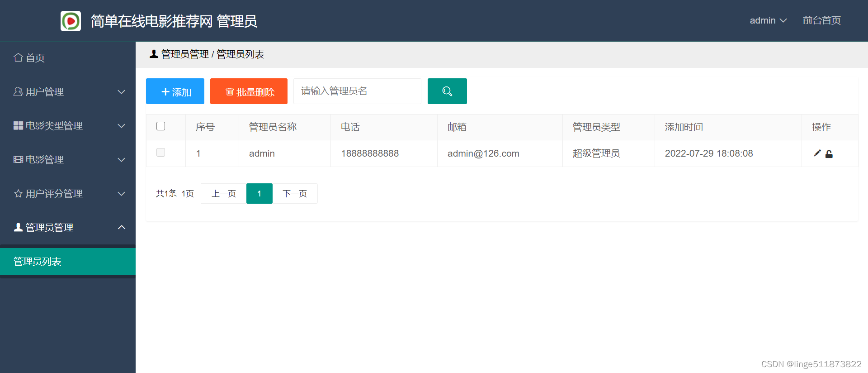Image resolution: width=868 pixels, height=373 pixels.
Task: Collapse the 管理员管理 menu chevron
Action: click(x=121, y=227)
